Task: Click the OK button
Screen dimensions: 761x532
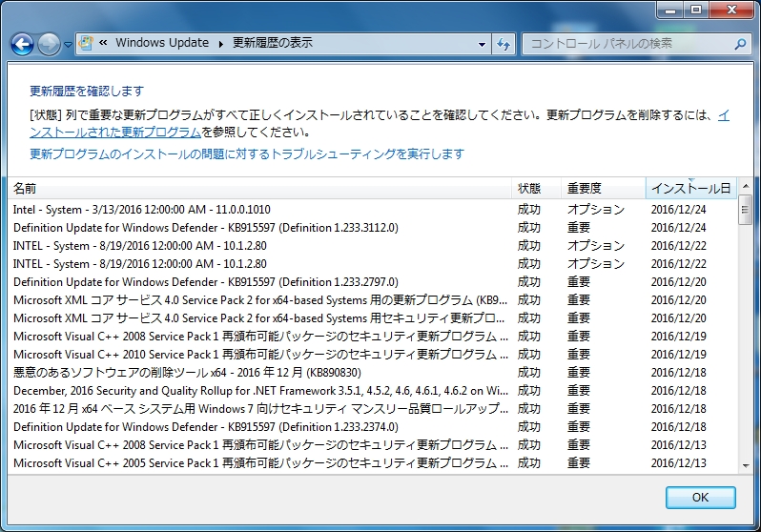Action: (700, 498)
